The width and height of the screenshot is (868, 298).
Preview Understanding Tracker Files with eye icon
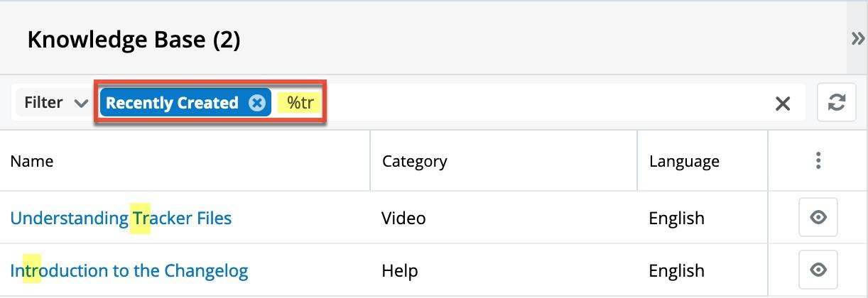point(818,218)
